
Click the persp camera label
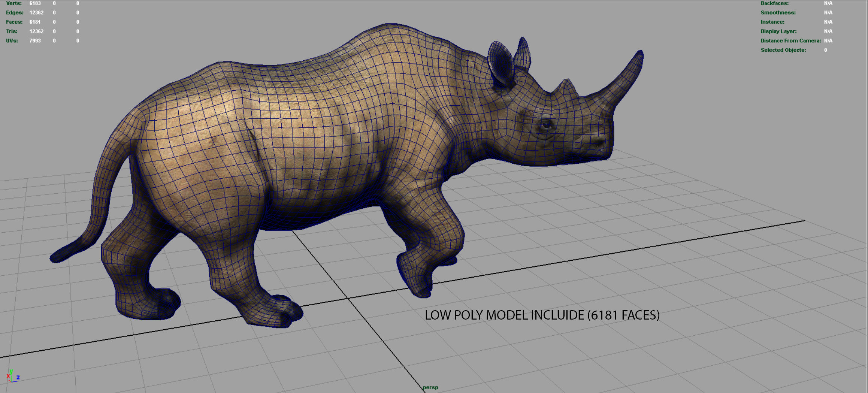click(x=430, y=387)
